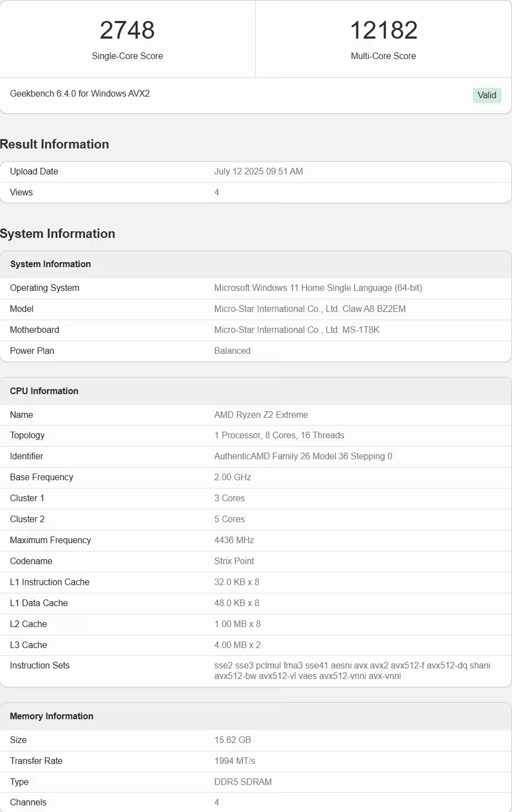This screenshot has height=812, width=512.
Task: Click the Power Plan value Balanced
Action: pos(233,351)
